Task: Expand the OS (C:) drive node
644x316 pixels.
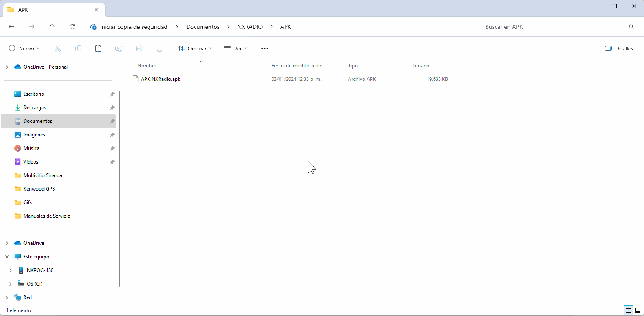Action: click(x=10, y=284)
